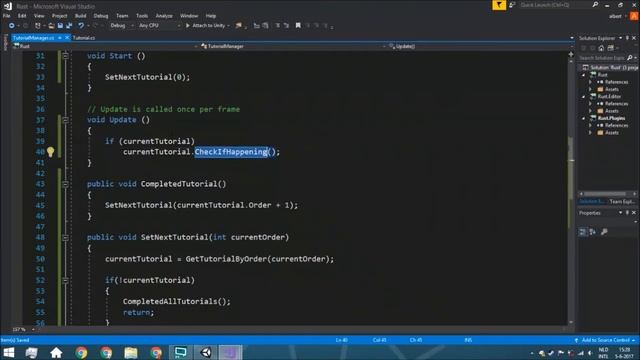
Task: Switch to the Tutorial.cs tab
Action: click(84, 38)
